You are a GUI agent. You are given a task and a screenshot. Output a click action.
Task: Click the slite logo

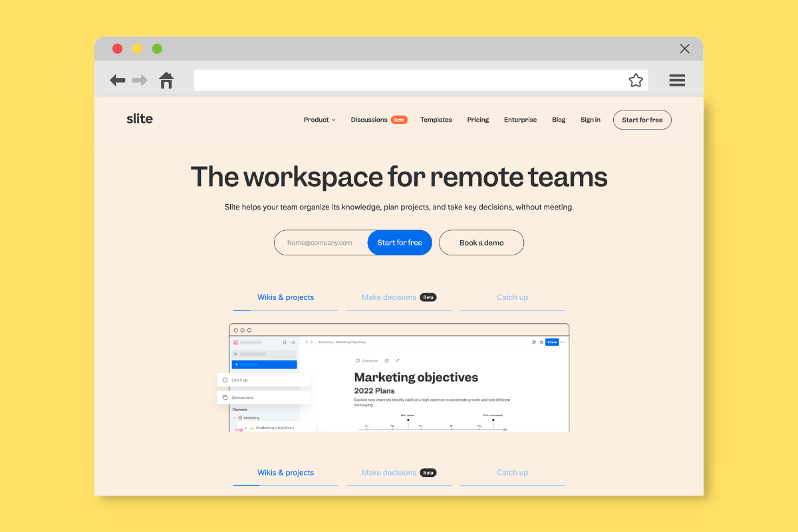coord(140,119)
